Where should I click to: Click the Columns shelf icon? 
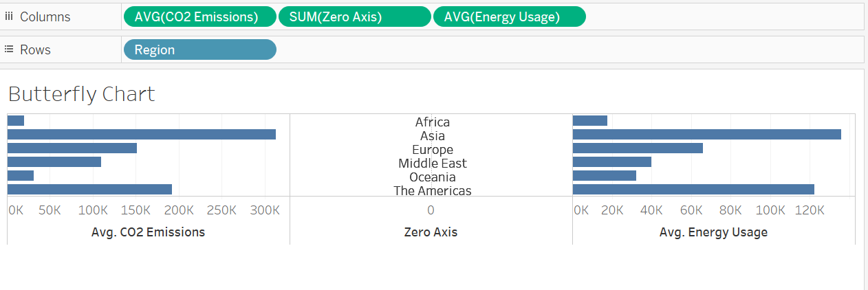click(10, 16)
